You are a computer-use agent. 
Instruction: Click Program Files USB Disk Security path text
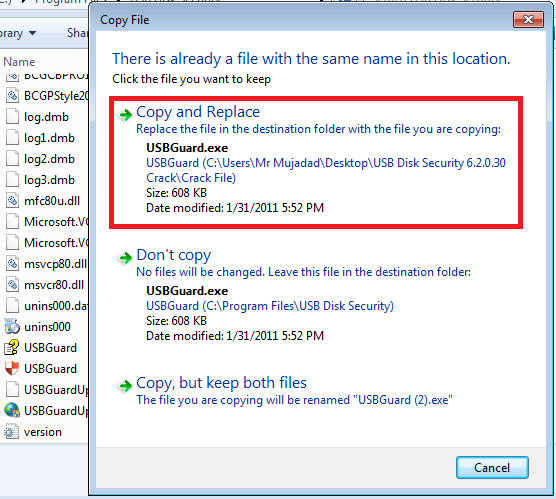pyautogui.click(x=270, y=306)
